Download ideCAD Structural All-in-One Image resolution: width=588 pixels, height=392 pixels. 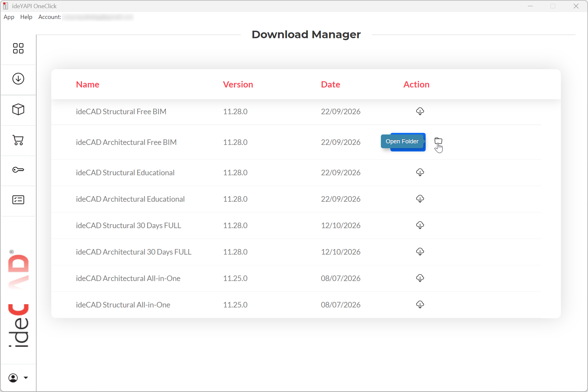(x=420, y=305)
